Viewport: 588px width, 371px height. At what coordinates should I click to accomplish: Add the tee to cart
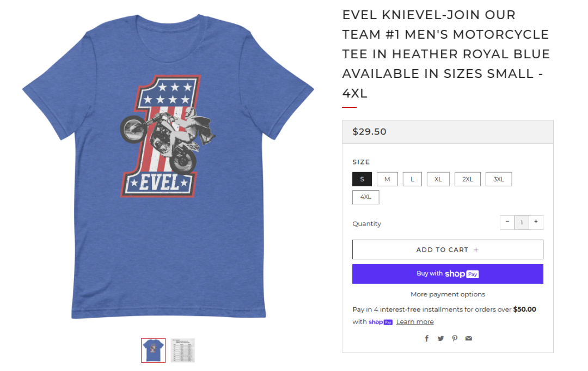pyautogui.click(x=448, y=250)
